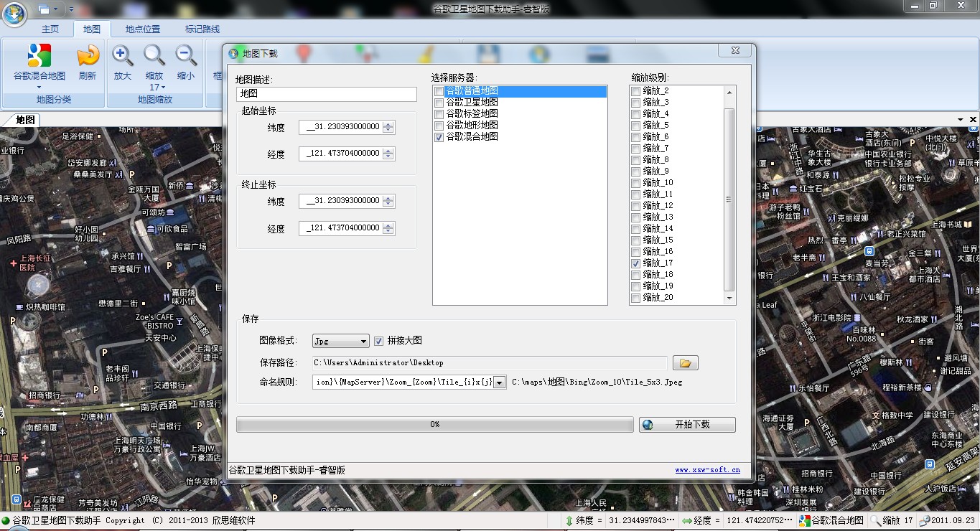Check the 谷歌普通地图 server
The width and height of the screenshot is (980, 531).
click(439, 91)
